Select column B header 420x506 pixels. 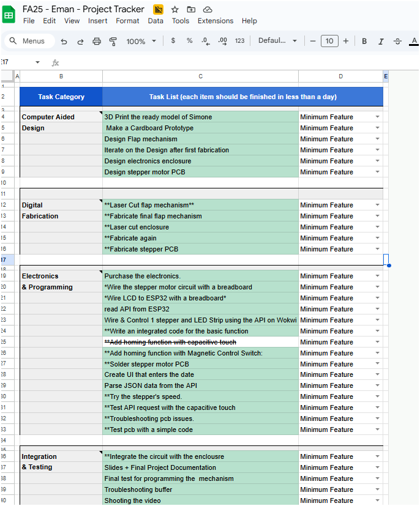tap(61, 76)
